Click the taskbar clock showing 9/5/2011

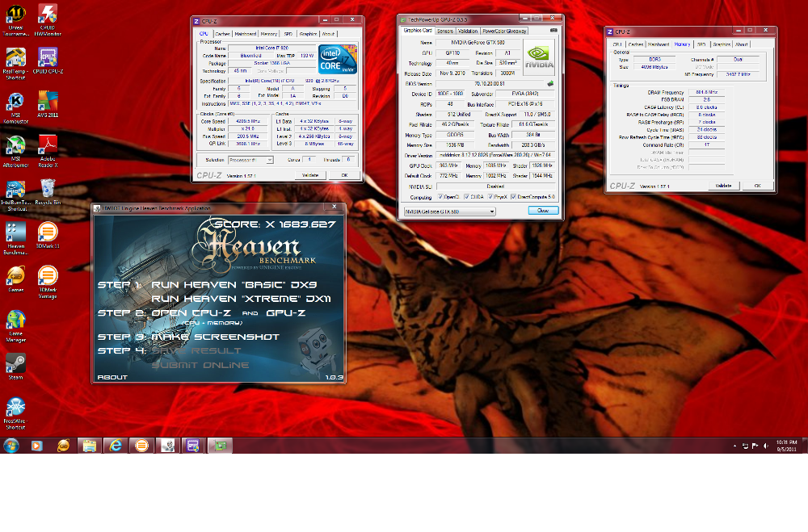click(x=786, y=446)
